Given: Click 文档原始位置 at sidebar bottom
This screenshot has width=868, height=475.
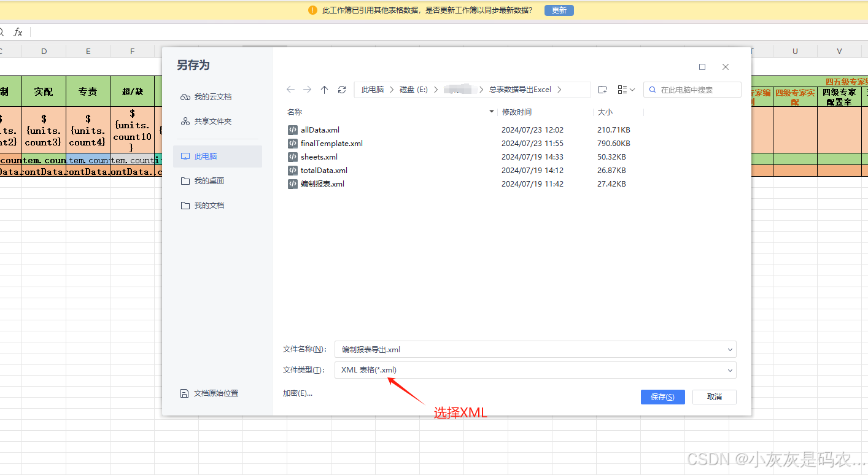Looking at the screenshot, I should [x=209, y=393].
